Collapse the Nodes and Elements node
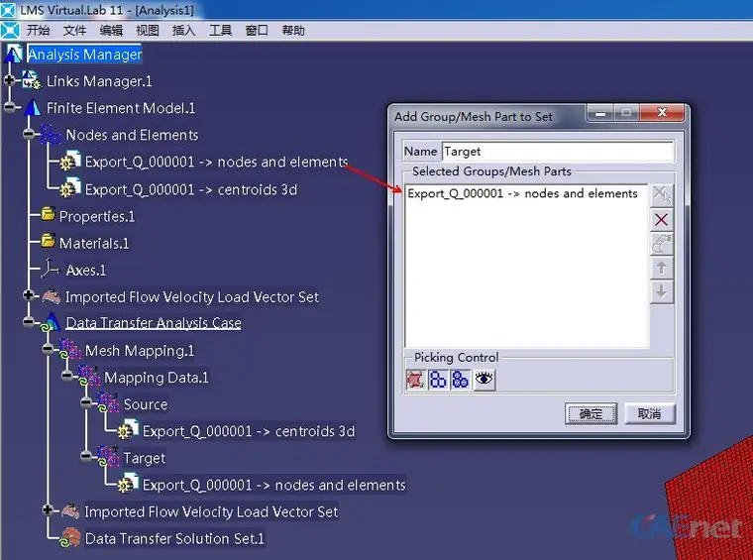 [x=29, y=134]
